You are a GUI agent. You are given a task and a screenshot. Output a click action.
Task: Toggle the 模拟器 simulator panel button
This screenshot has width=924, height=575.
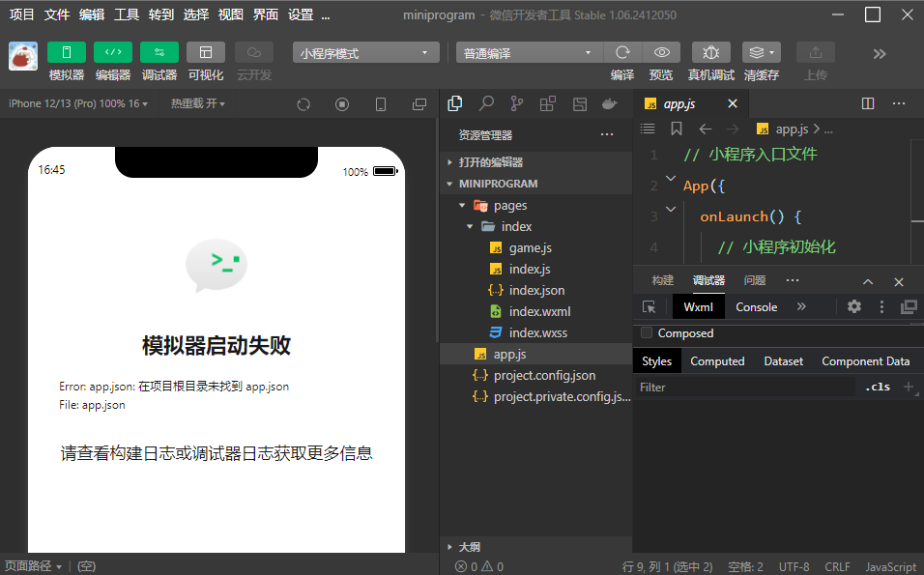(x=66, y=52)
